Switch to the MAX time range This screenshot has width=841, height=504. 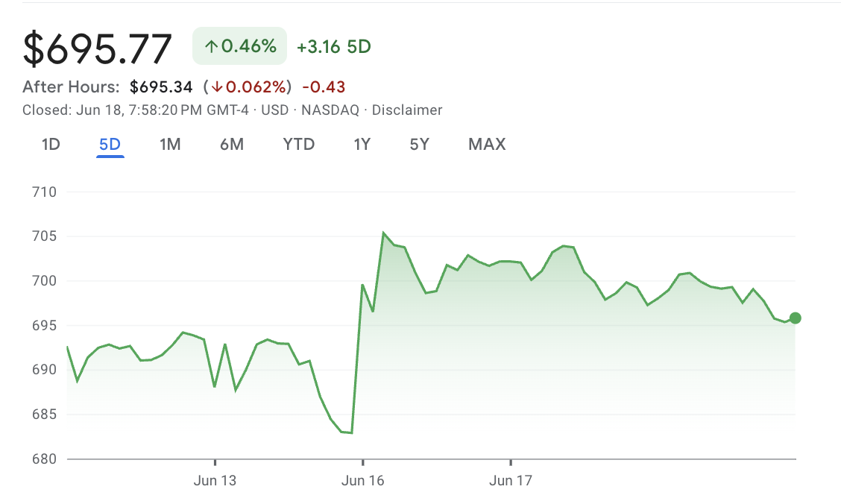point(486,144)
